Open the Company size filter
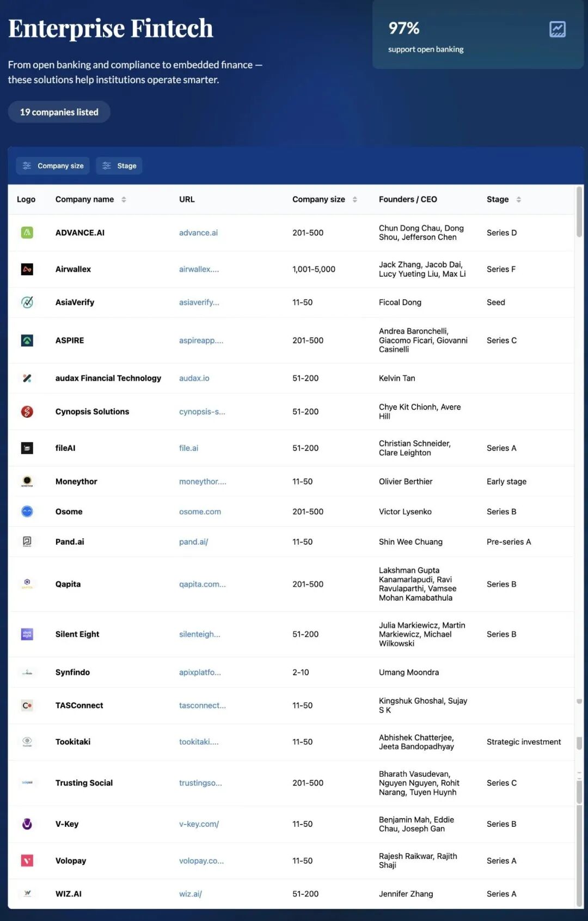588x921 pixels. point(53,166)
